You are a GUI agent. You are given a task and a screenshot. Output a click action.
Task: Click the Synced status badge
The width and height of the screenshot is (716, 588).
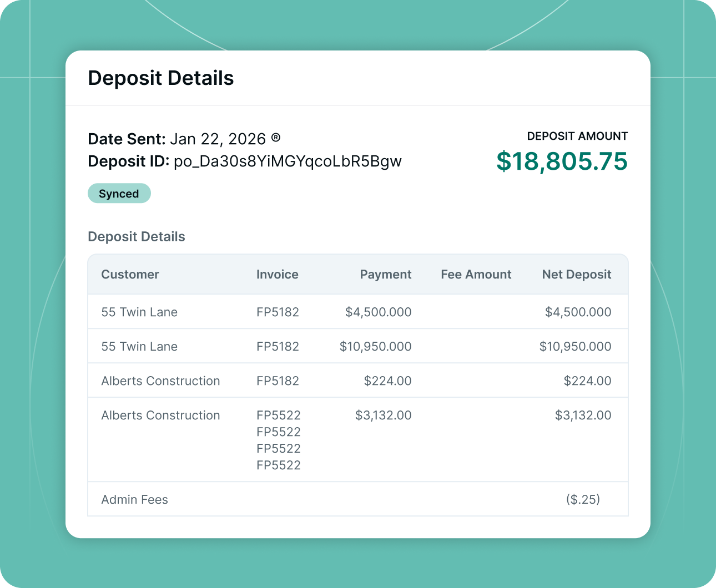(119, 193)
